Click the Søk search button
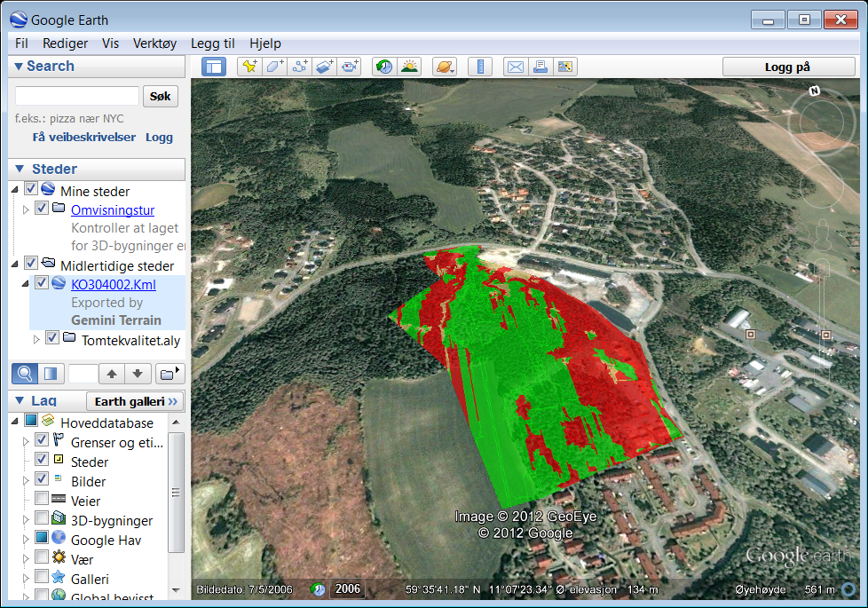The image size is (868, 608). (x=161, y=96)
